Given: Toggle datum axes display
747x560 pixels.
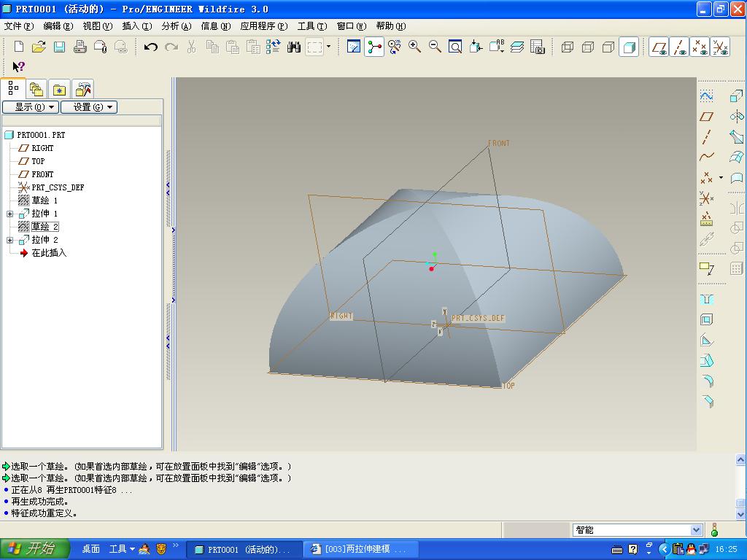Looking at the screenshot, I should point(679,47).
